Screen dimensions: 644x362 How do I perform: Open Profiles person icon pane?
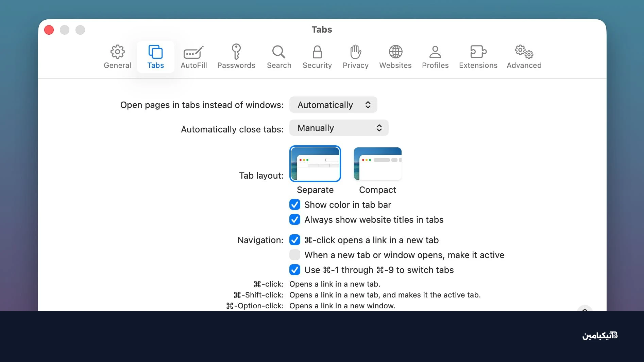(x=435, y=57)
